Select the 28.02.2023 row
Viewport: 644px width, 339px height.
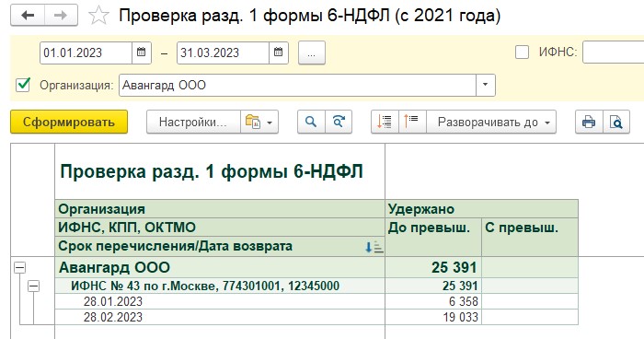pyautogui.click(x=316, y=317)
